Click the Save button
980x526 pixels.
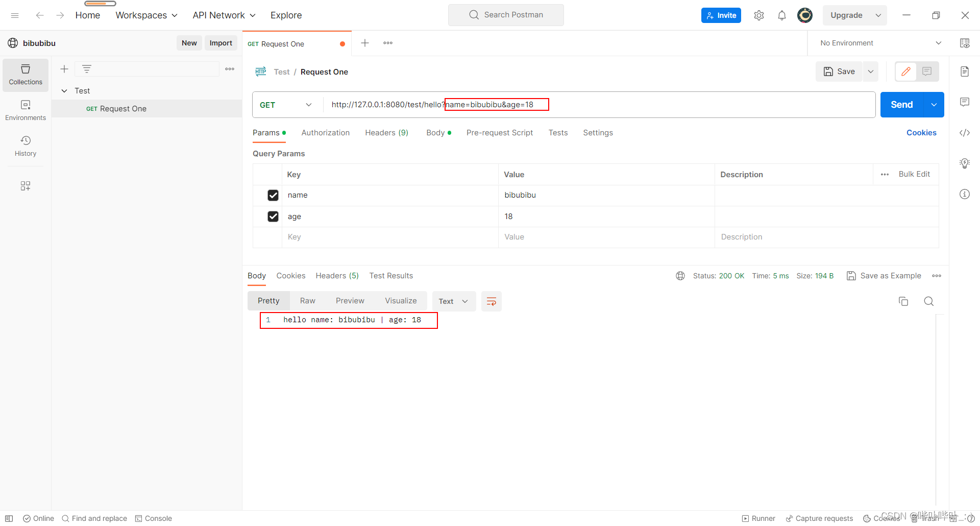point(839,71)
